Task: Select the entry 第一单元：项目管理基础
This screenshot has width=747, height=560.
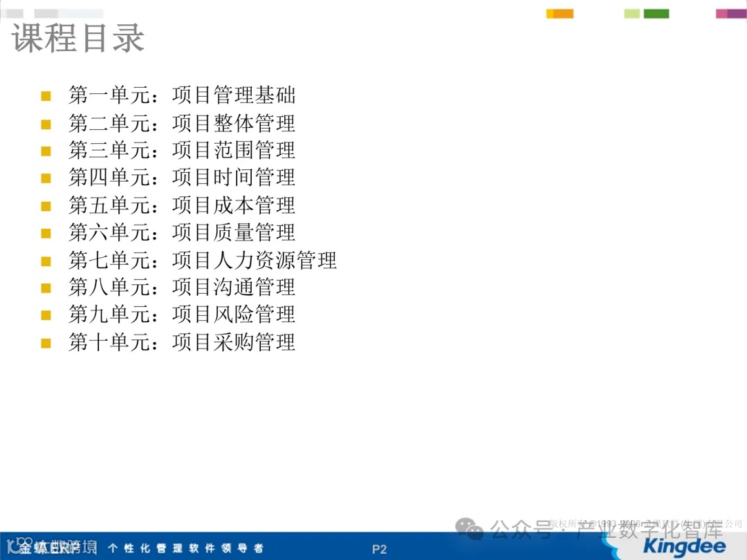Action: click(183, 95)
